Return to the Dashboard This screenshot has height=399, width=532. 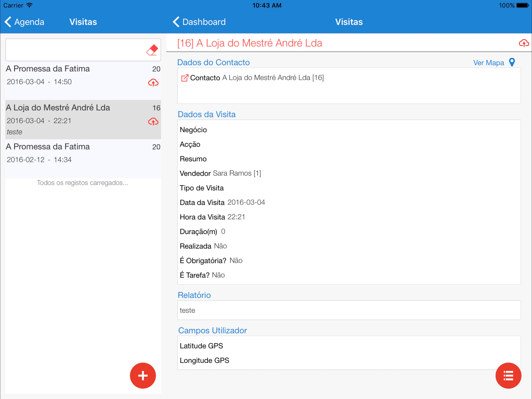click(x=199, y=22)
